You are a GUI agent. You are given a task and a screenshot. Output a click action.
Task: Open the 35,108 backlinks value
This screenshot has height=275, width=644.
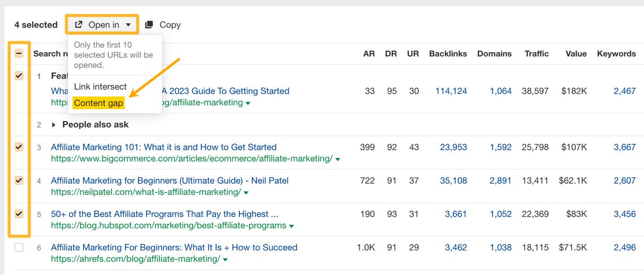(x=453, y=180)
